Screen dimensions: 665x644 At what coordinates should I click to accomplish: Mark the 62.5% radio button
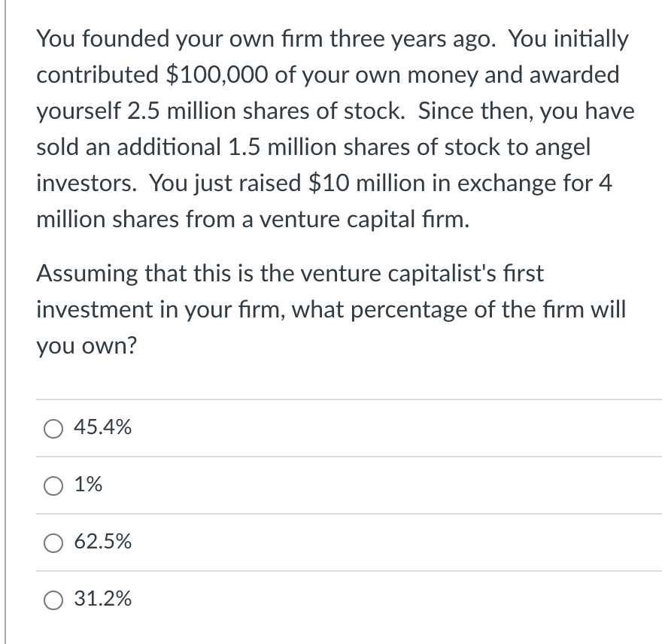click(53, 542)
